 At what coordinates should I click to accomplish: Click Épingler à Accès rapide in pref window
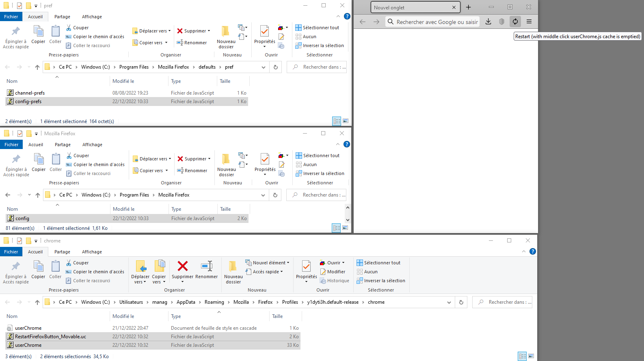pos(16,37)
